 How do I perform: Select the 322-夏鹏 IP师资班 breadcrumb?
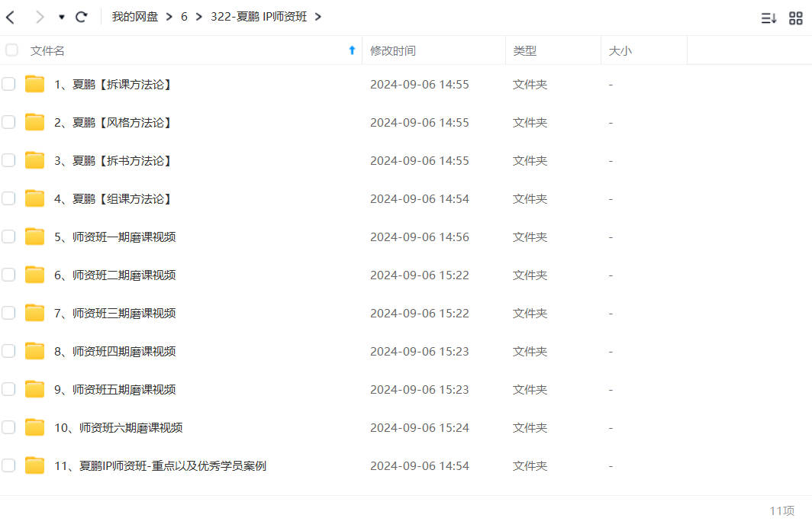pos(259,17)
